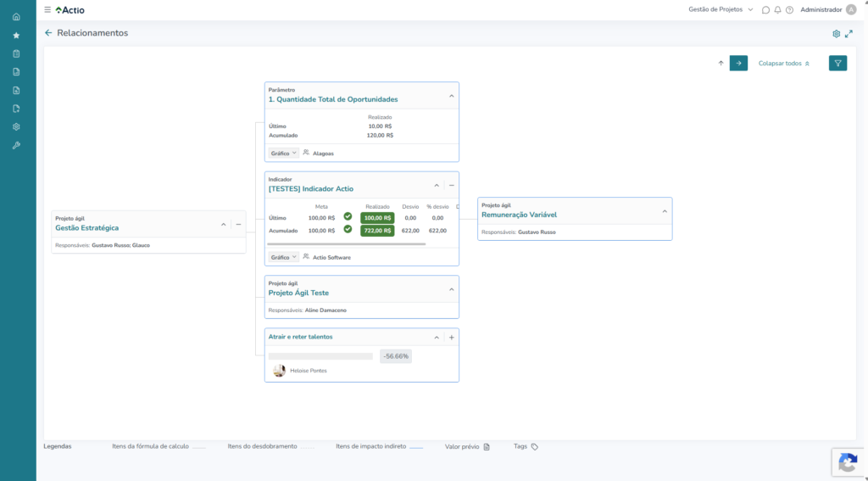The image size is (868, 481).
Task: Open the Gráfico dropdown in the Parâmetro card
Action: (x=283, y=153)
